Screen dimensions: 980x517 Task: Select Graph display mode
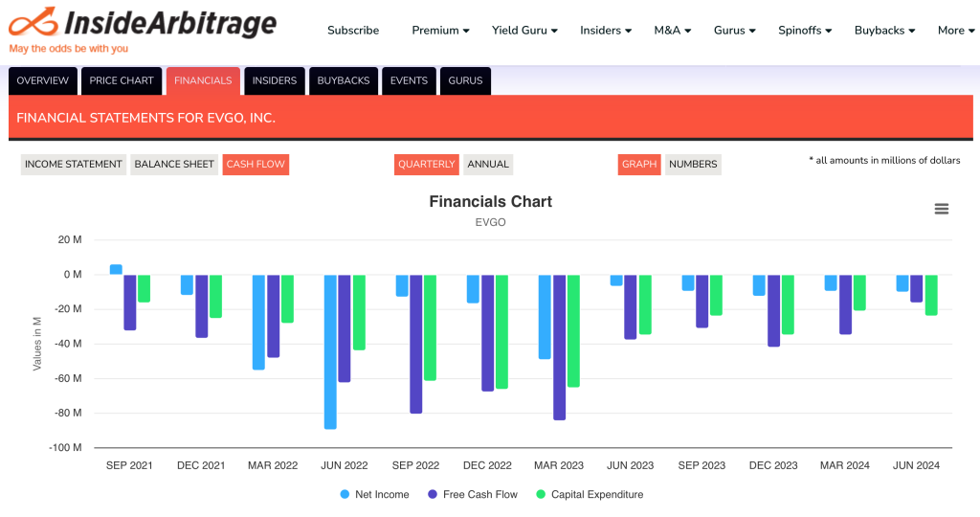click(638, 165)
